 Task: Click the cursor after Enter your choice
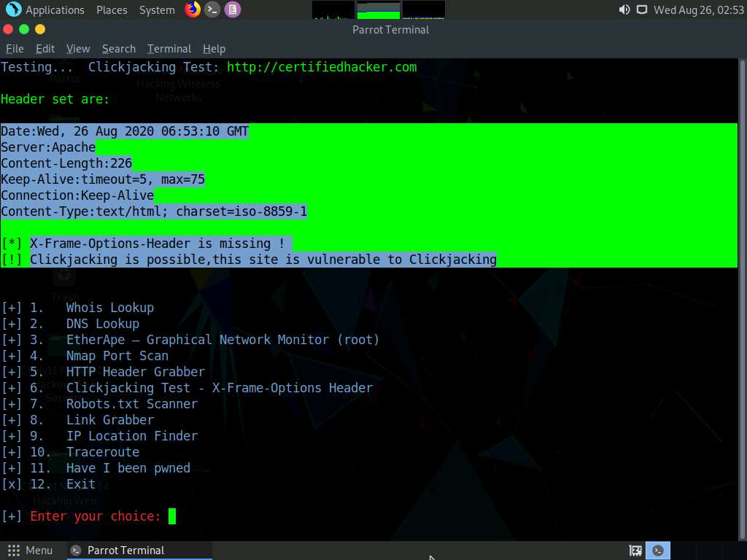click(x=172, y=516)
